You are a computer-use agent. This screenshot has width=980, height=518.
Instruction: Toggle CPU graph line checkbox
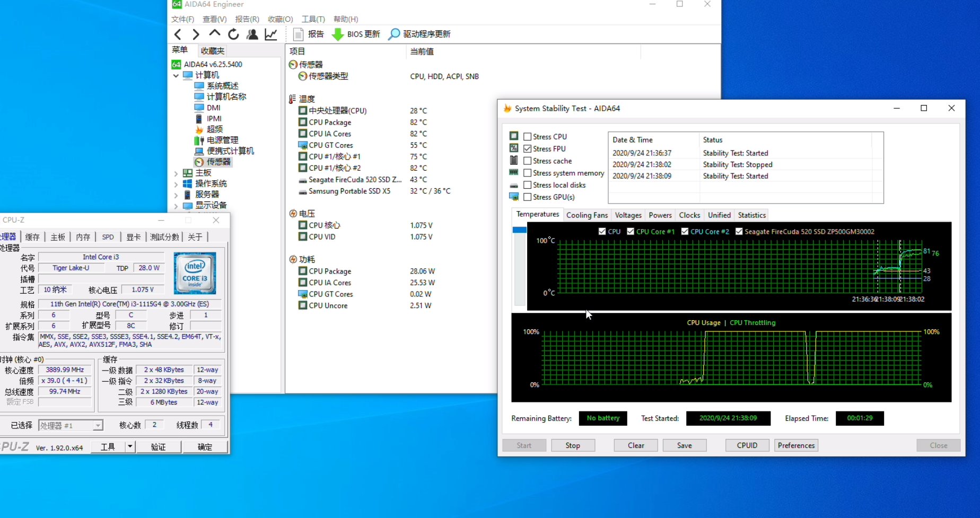coord(602,232)
